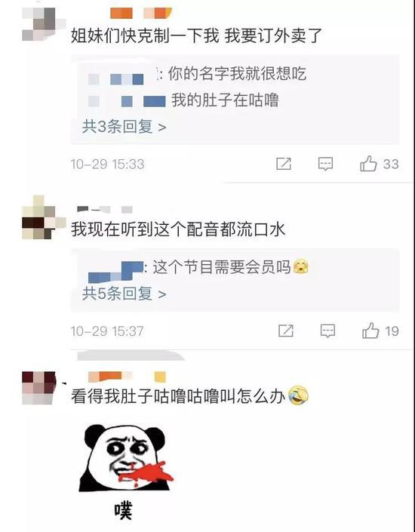Tap the share icon on the 15:37 comment
This screenshot has width=415, height=532.
[286, 331]
